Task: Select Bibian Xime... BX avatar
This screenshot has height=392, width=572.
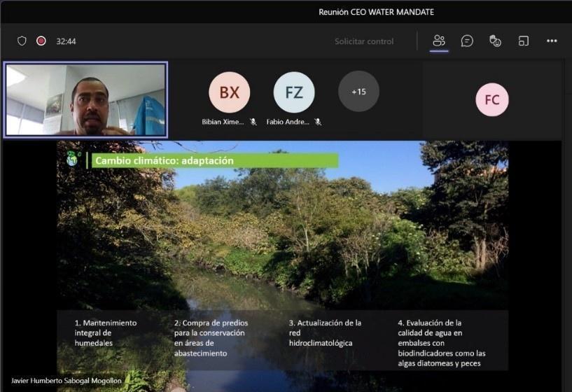Action: coord(229,92)
